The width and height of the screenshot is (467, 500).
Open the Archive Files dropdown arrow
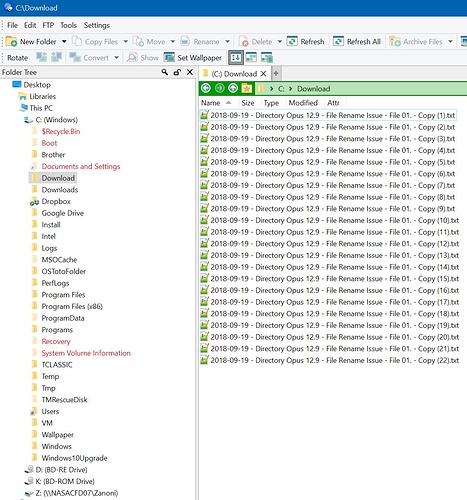point(450,42)
